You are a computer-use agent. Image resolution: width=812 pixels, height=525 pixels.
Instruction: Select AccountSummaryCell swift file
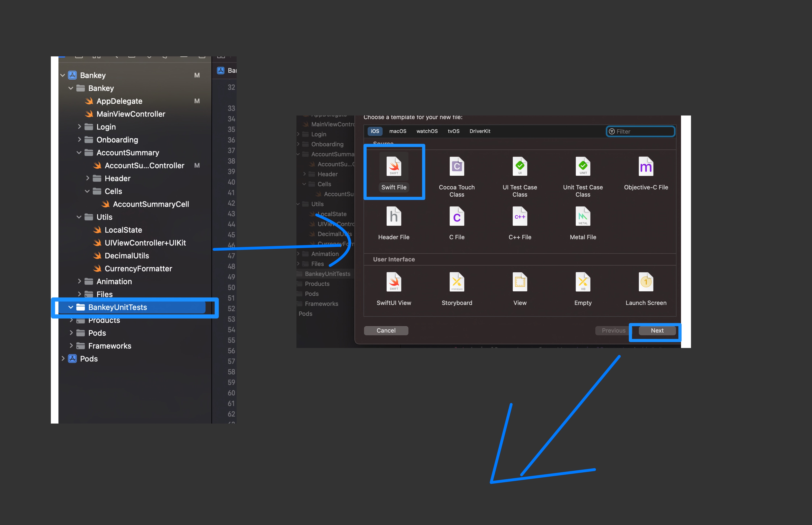pos(151,204)
